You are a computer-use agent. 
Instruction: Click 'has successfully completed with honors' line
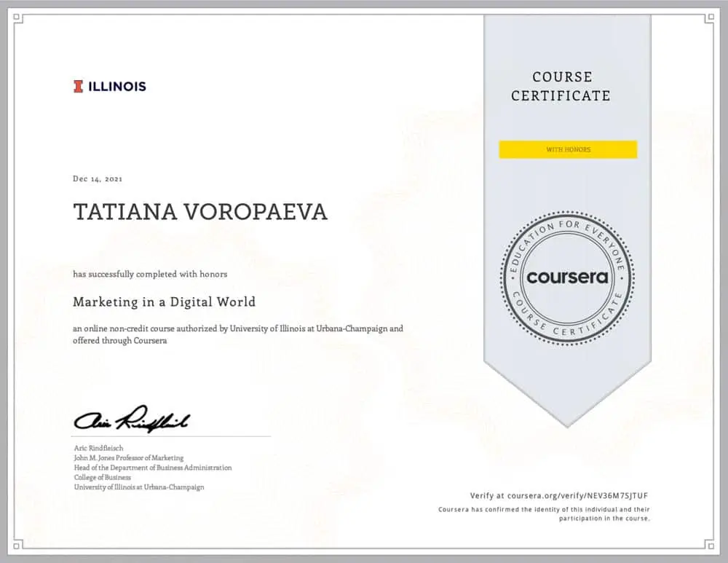[150, 274]
